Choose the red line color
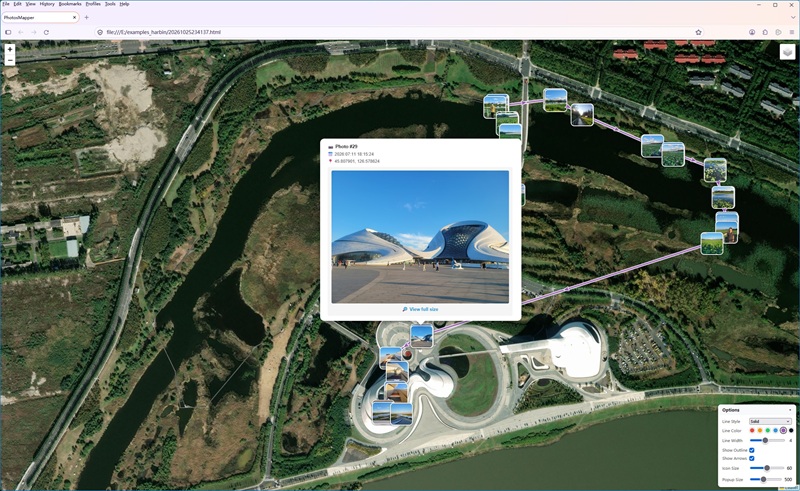 tap(752, 431)
